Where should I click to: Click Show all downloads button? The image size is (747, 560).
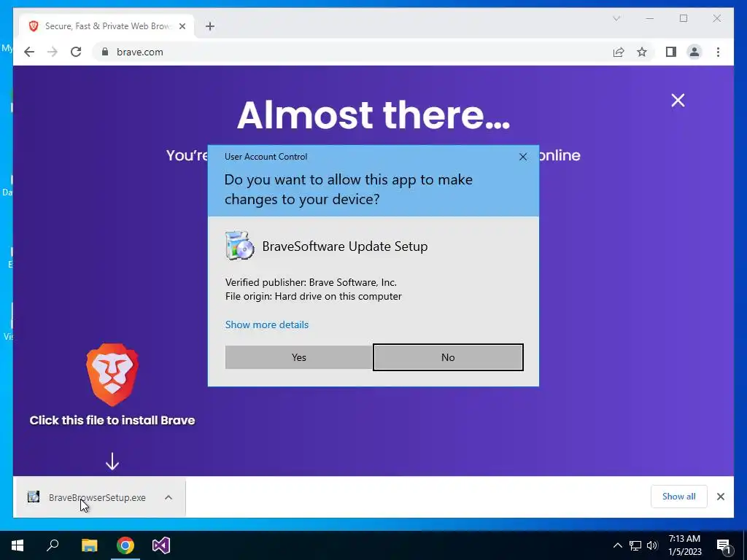point(679,497)
